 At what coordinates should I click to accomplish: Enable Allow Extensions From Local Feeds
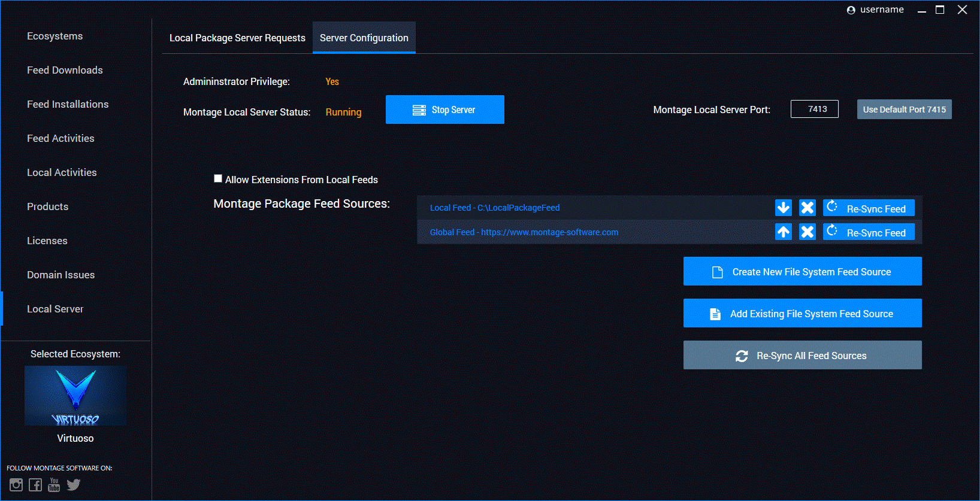point(218,178)
